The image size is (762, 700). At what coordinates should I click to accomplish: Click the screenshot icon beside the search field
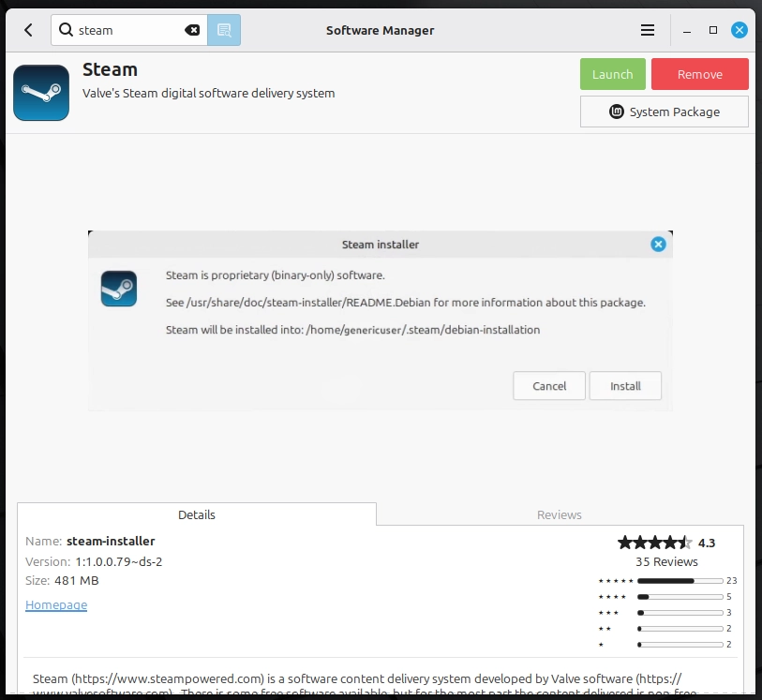pos(224,29)
